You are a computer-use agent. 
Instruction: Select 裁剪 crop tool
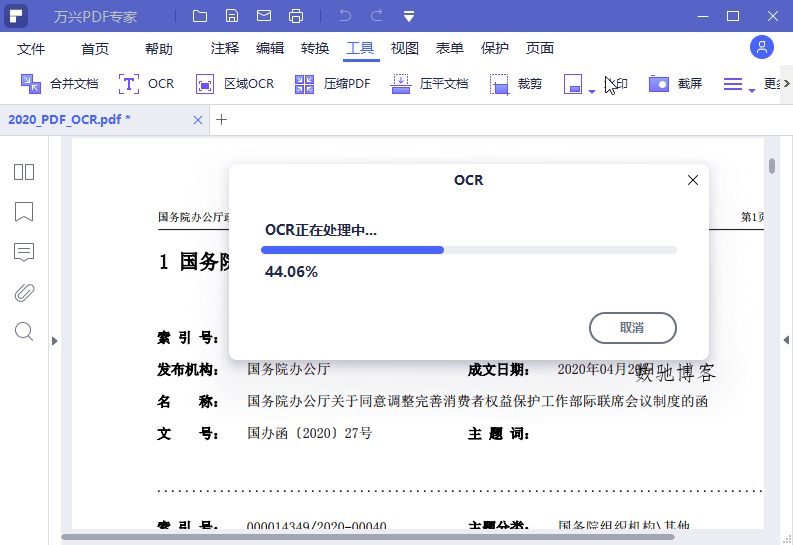pyautogui.click(x=515, y=84)
